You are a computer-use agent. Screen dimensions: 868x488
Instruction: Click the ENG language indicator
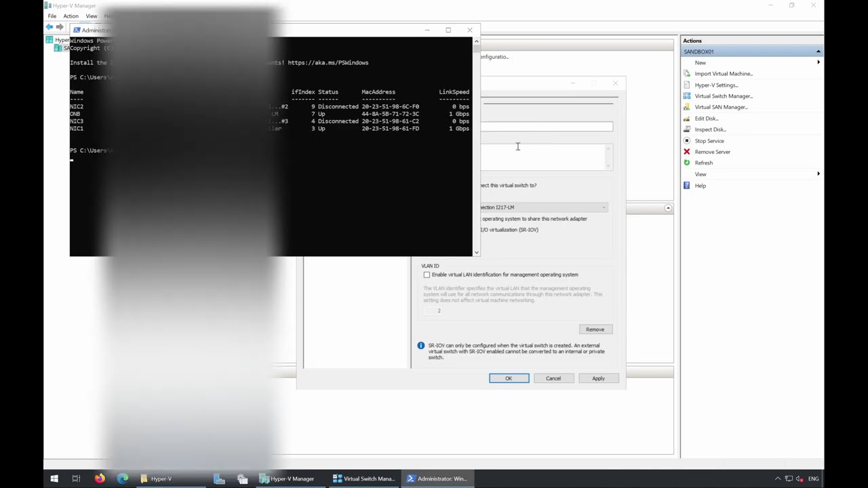click(813, 479)
